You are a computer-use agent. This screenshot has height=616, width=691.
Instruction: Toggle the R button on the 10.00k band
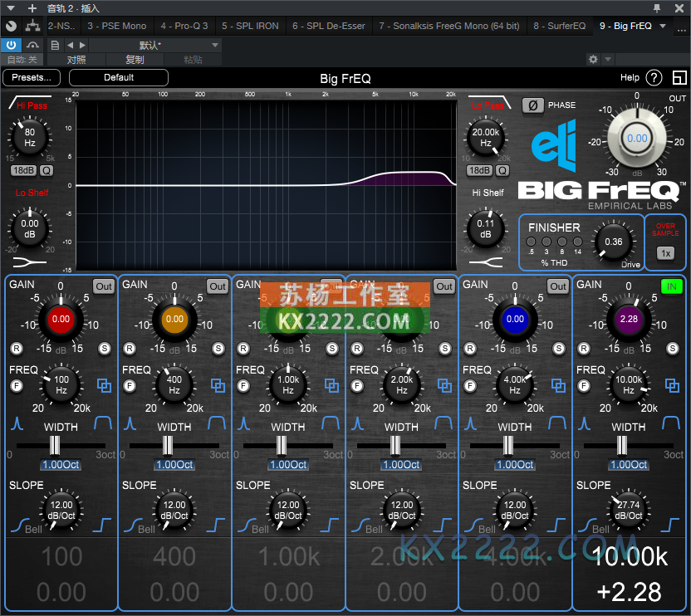584,349
